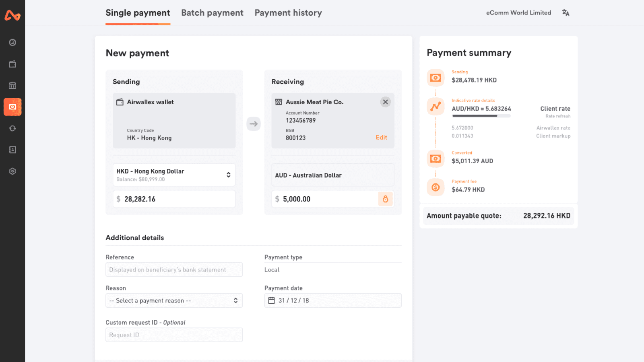Image resolution: width=644 pixels, height=362 pixels.
Task: Click the Rate refresh label
Action: point(558,116)
